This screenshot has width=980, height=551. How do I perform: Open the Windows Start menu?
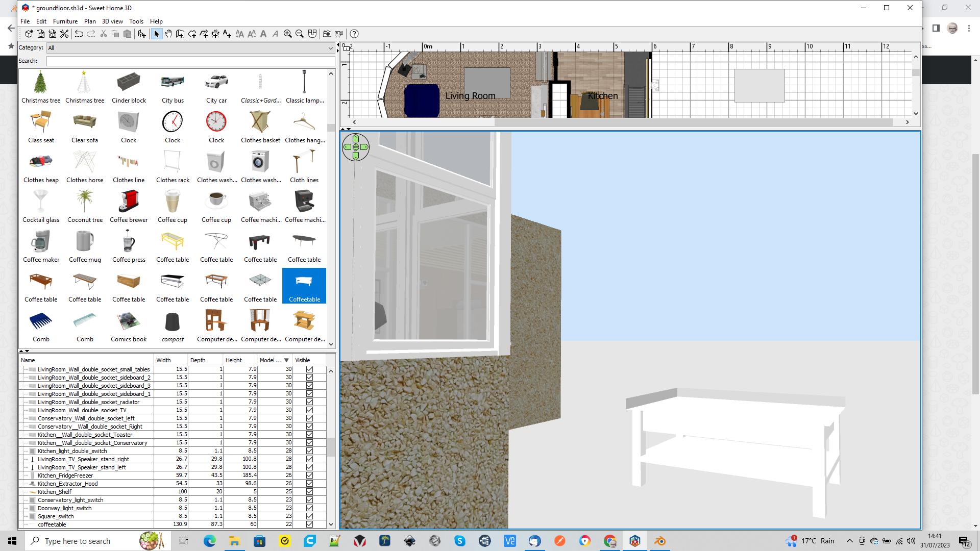click(12, 541)
